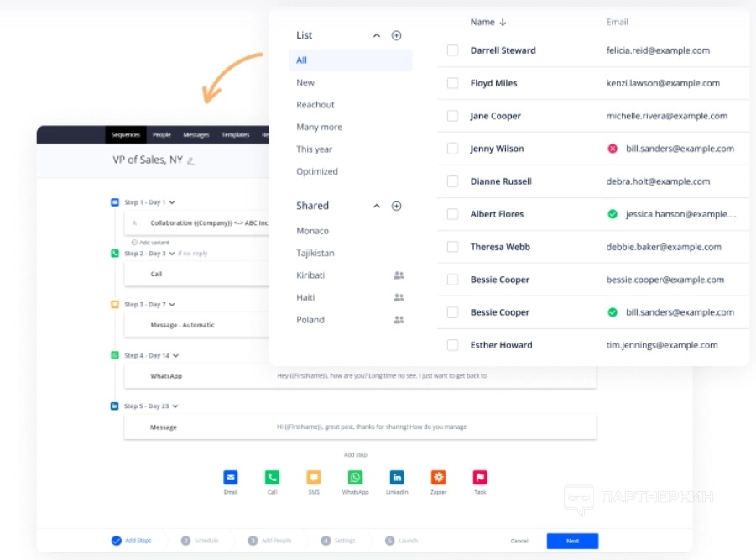The image size is (756, 560).
Task: Add an Email step
Action: pos(231,477)
